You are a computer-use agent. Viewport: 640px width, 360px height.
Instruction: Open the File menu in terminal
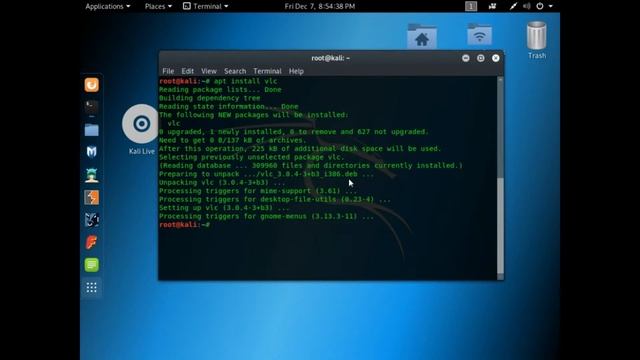coord(168,71)
